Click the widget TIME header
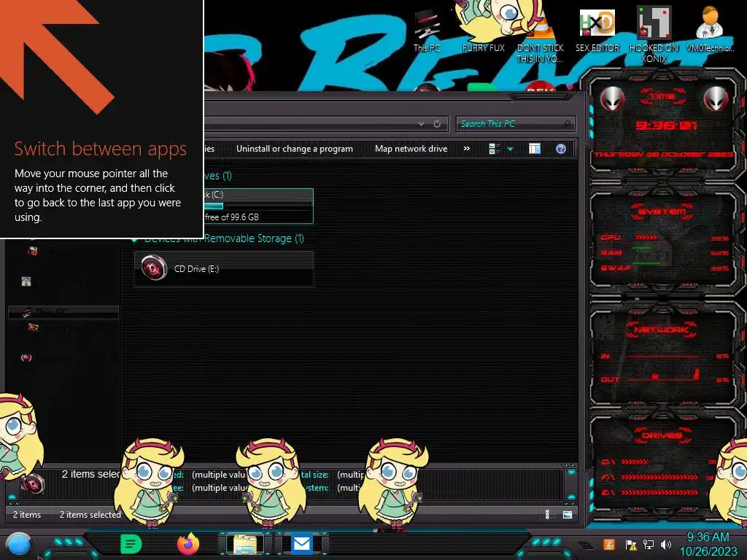The width and height of the screenshot is (747, 560). pyautogui.click(x=662, y=97)
